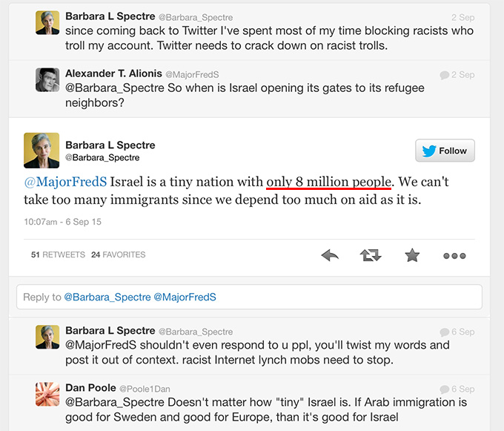The width and height of the screenshot is (504, 431).
Task: Favorite the tweet with the star icon
Action: tap(412, 255)
